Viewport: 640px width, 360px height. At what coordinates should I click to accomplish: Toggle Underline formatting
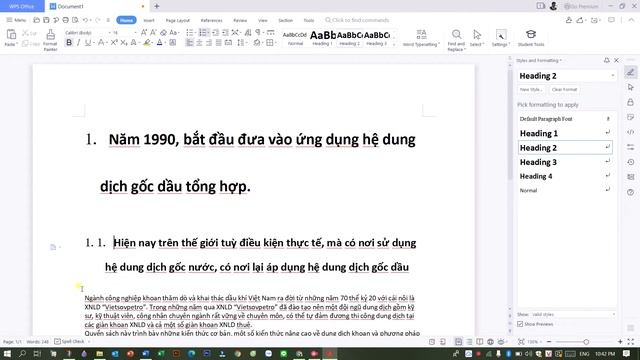click(x=87, y=42)
